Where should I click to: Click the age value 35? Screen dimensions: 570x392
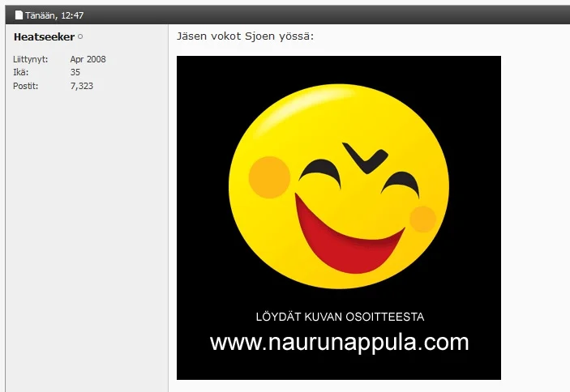(x=75, y=72)
